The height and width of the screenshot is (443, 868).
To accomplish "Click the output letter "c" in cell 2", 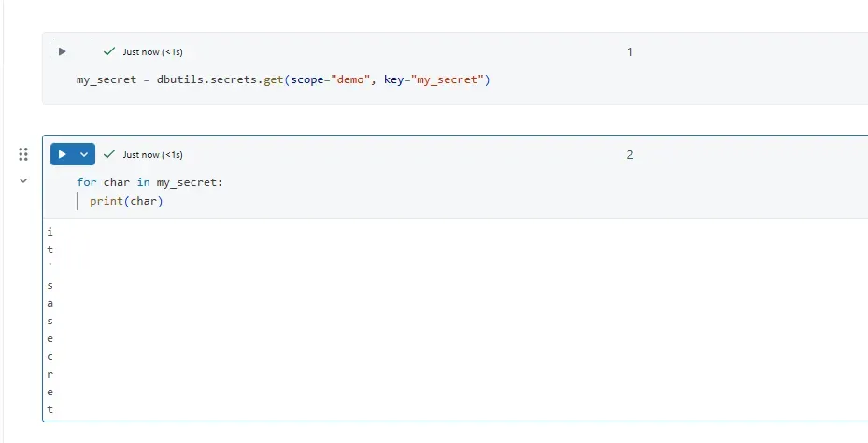I will (x=50, y=356).
